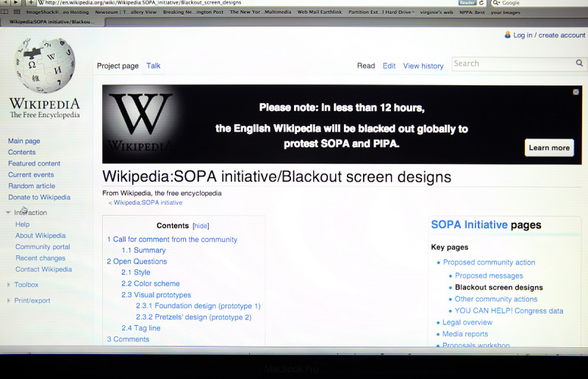The width and height of the screenshot is (588, 379).
Task: Open the Legal overview link
Action: (467, 322)
